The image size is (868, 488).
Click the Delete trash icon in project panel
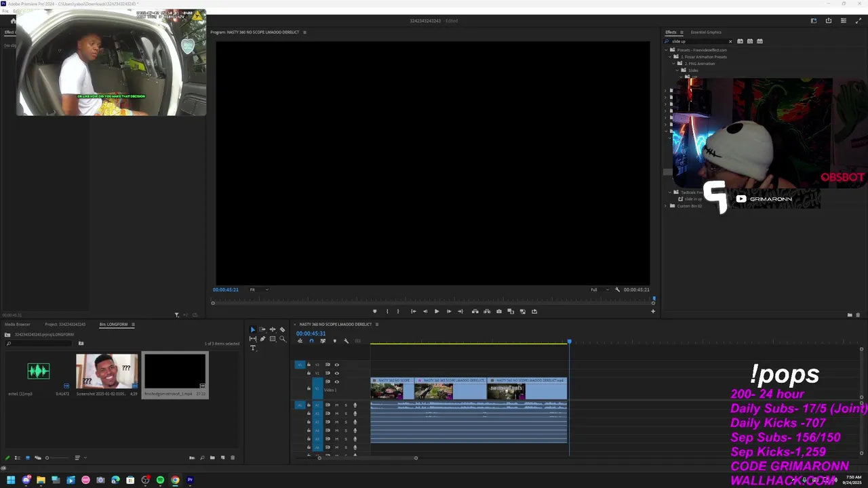click(233, 457)
